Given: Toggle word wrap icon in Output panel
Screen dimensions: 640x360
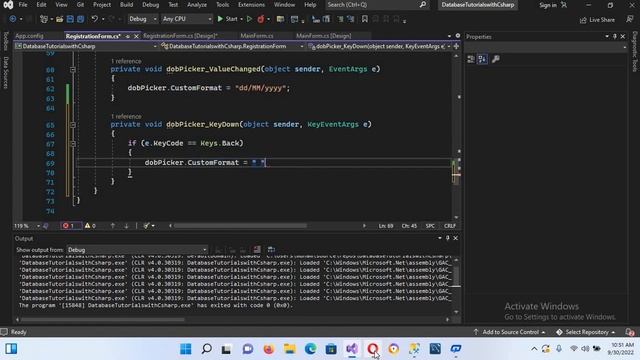Looking at the screenshot, I should tap(271, 250).
